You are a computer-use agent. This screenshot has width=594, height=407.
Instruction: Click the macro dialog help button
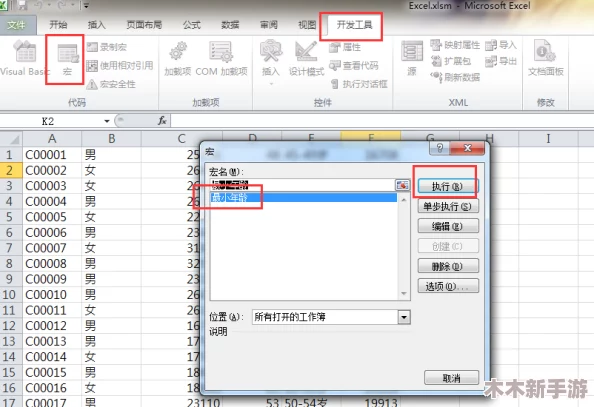pos(439,148)
